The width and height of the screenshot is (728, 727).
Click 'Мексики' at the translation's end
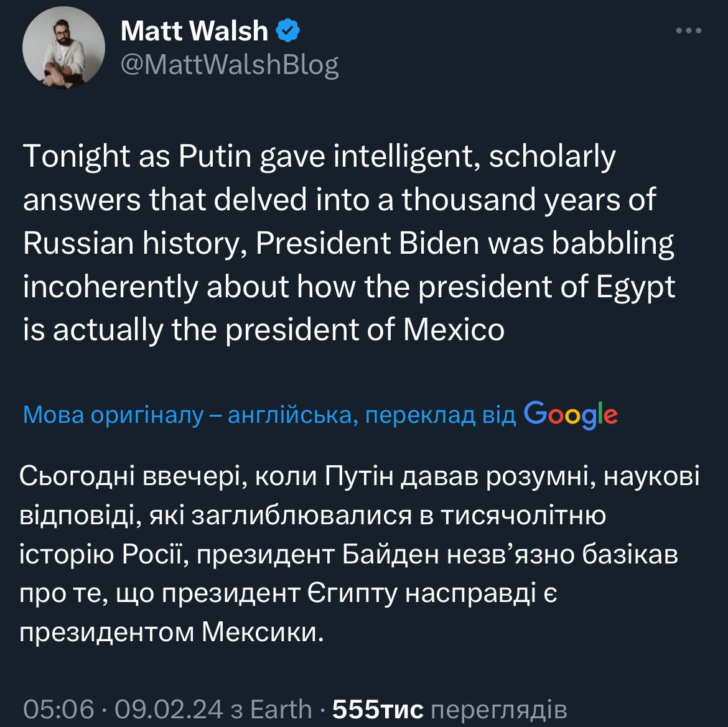(263, 632)
